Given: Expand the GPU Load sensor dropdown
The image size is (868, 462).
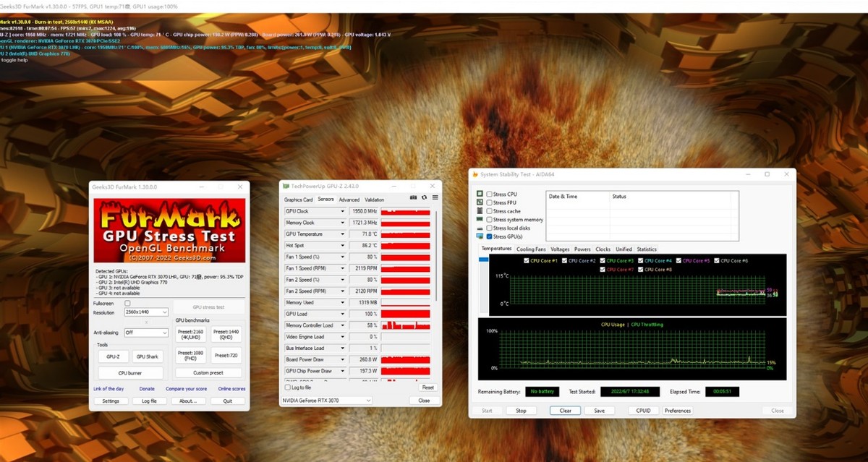Looking at the screenshot, I should (x=343, y=314).
